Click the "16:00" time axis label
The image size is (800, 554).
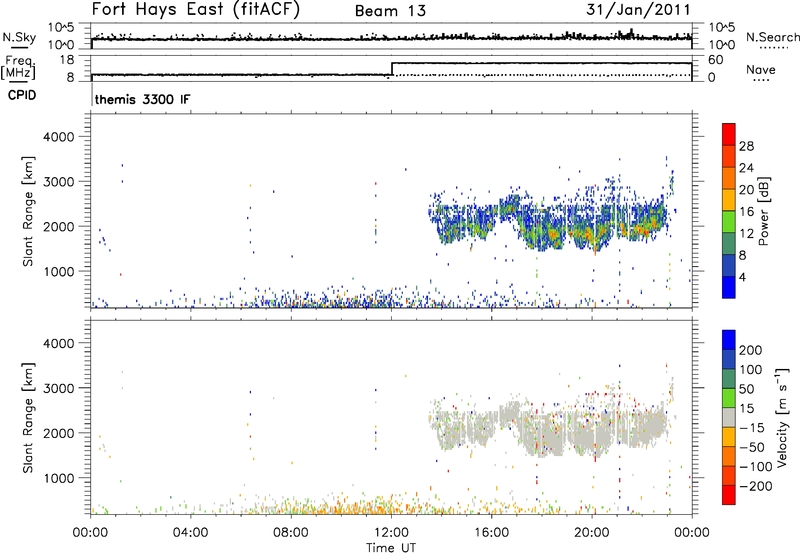click(491, 533)
